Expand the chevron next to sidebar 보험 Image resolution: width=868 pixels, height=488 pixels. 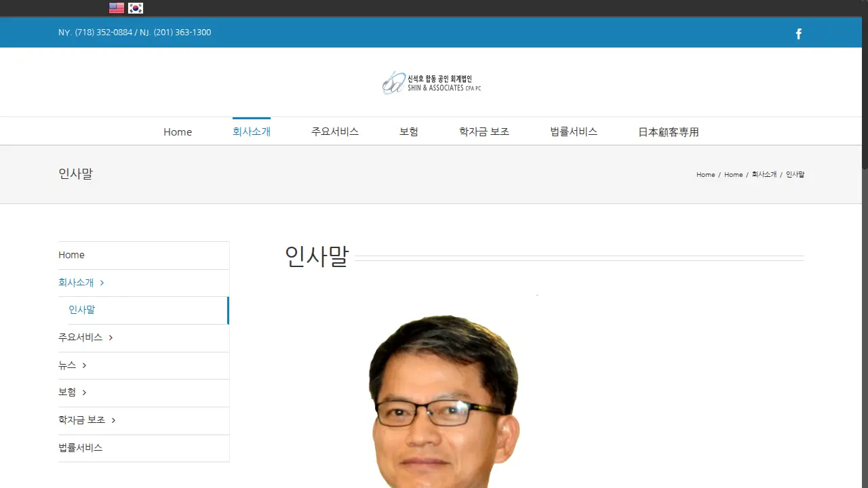(84, 392)
